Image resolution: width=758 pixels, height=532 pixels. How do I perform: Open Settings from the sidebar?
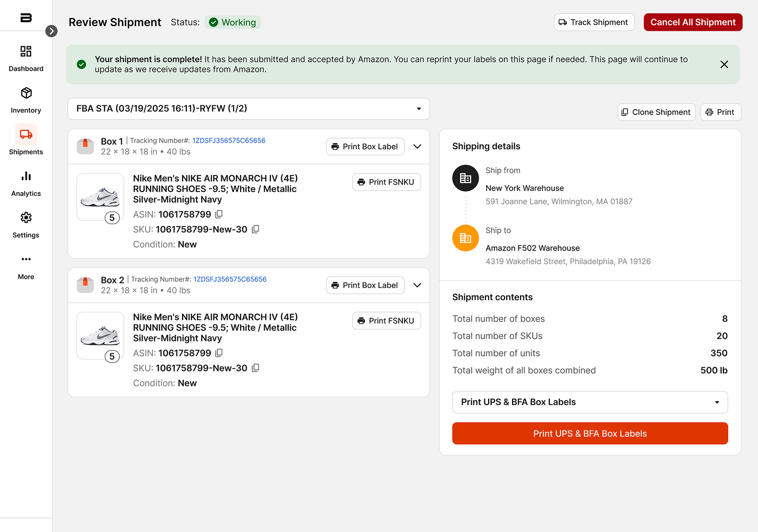pos(26,225)
